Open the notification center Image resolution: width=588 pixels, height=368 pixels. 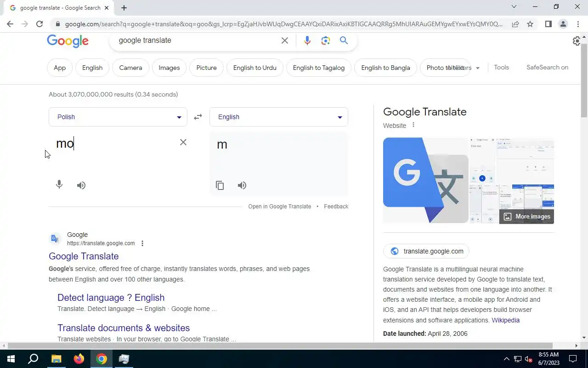coord(573,359)
